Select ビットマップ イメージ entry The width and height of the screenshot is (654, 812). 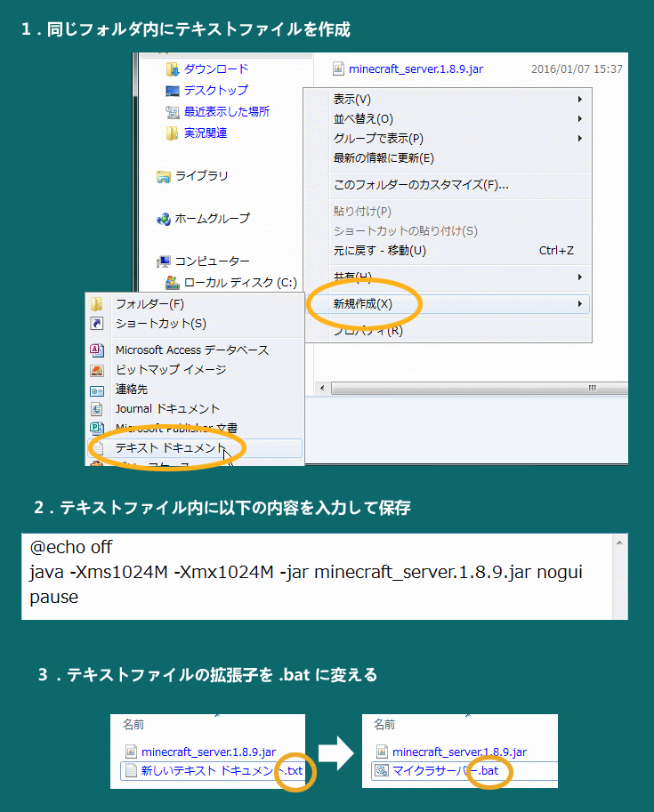pos(195,370)
